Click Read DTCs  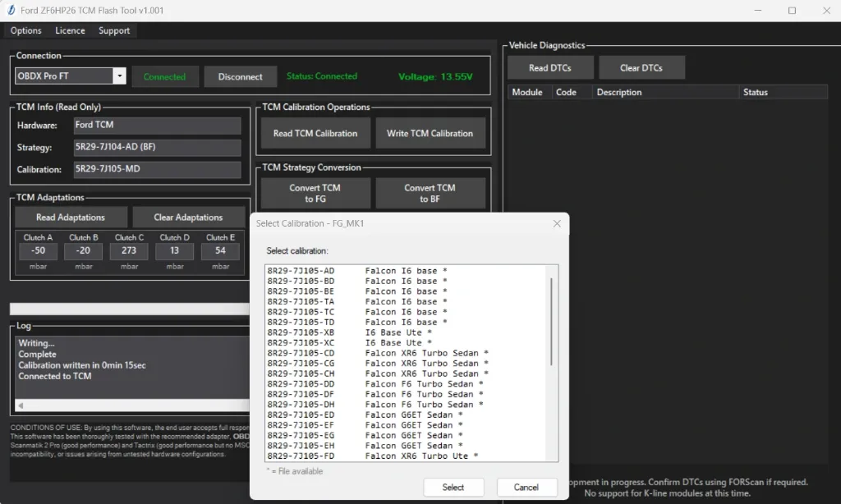(x=550, y=66)
